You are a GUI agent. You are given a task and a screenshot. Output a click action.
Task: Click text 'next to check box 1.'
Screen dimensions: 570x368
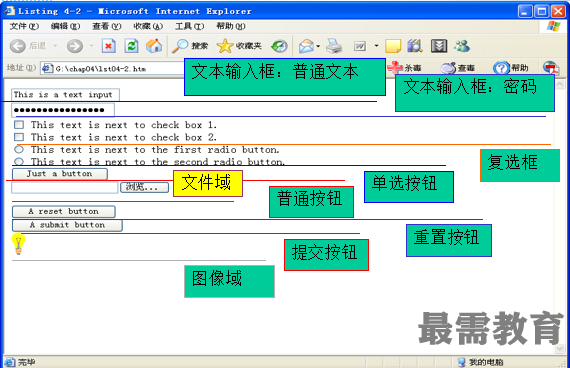pos(161,125)
